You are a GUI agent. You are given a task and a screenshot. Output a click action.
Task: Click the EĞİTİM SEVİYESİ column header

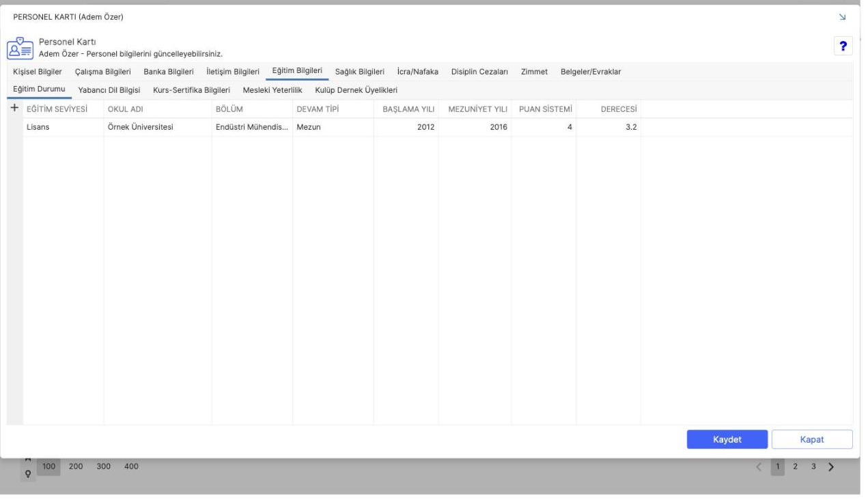point(63,109)
